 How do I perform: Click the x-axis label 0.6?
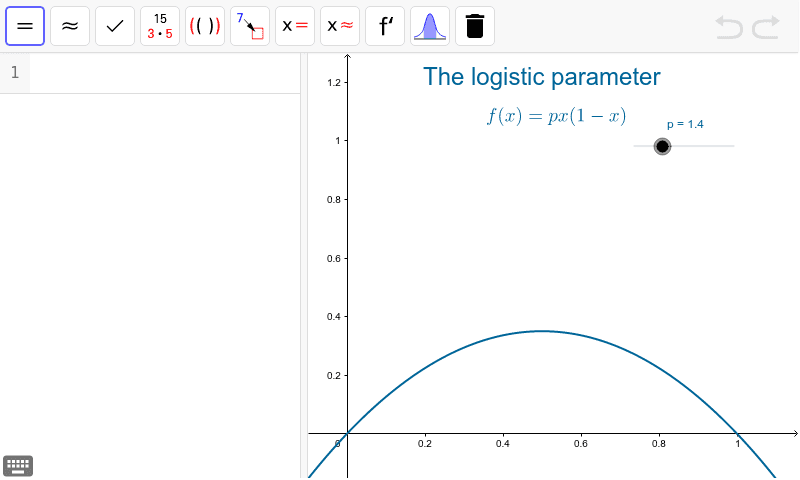click(x=581, y=444)
